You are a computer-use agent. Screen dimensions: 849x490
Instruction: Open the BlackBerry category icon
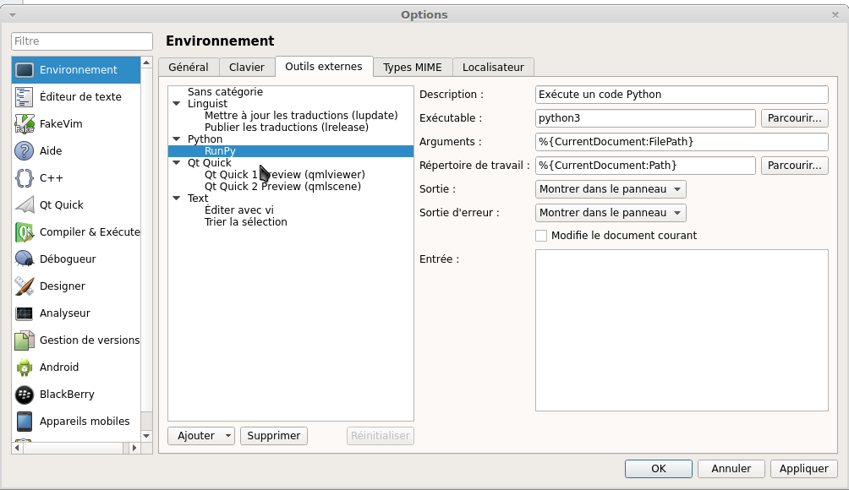(x=24, y=394)
